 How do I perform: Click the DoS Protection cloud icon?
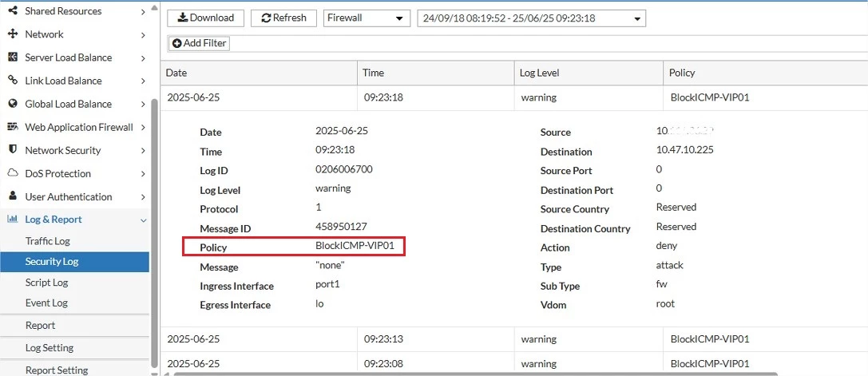(x=13, y=173)
